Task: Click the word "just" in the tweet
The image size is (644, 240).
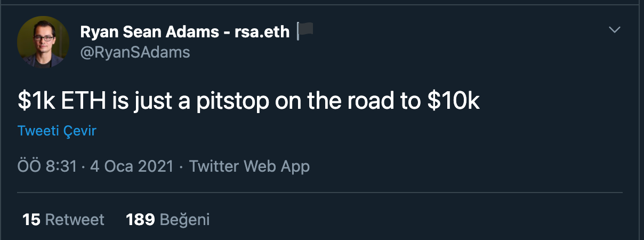Action: (x=138, y=101)
